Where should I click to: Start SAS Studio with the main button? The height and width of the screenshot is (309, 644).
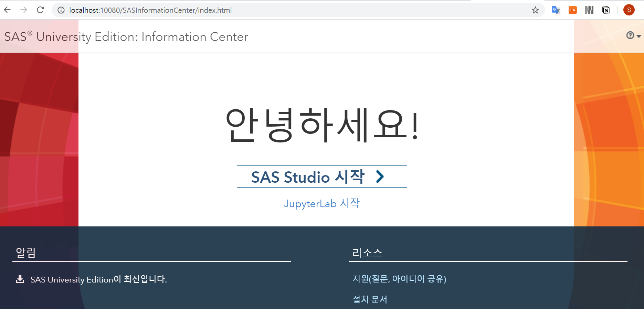coord(322,177)
